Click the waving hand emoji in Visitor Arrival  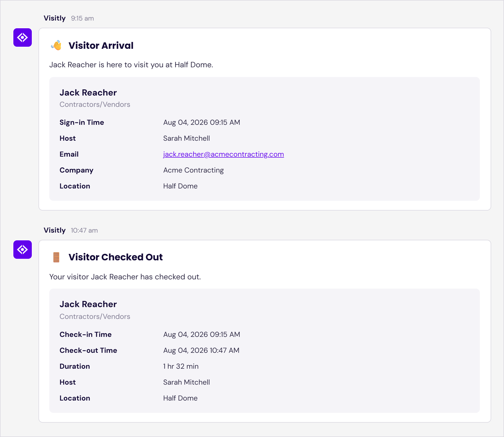coord(56,45)
